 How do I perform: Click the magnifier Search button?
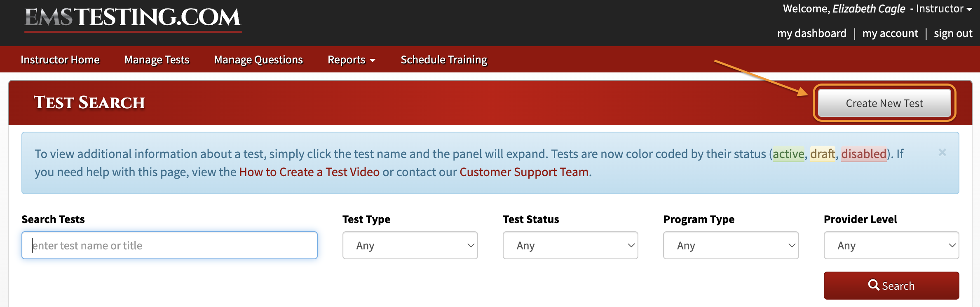tap(891, 285)
